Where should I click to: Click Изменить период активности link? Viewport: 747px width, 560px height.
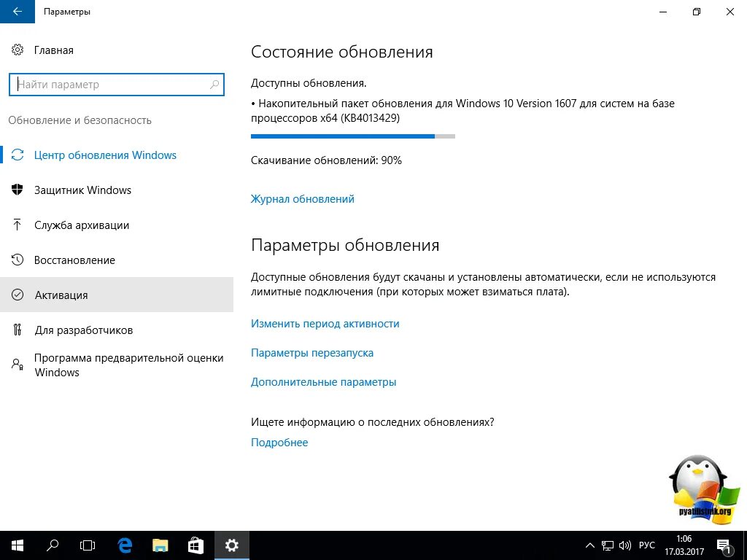325,324
